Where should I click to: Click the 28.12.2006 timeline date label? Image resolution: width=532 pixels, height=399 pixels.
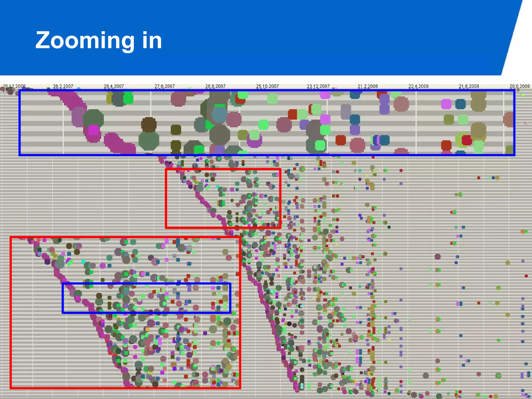(x=14, y=86)
